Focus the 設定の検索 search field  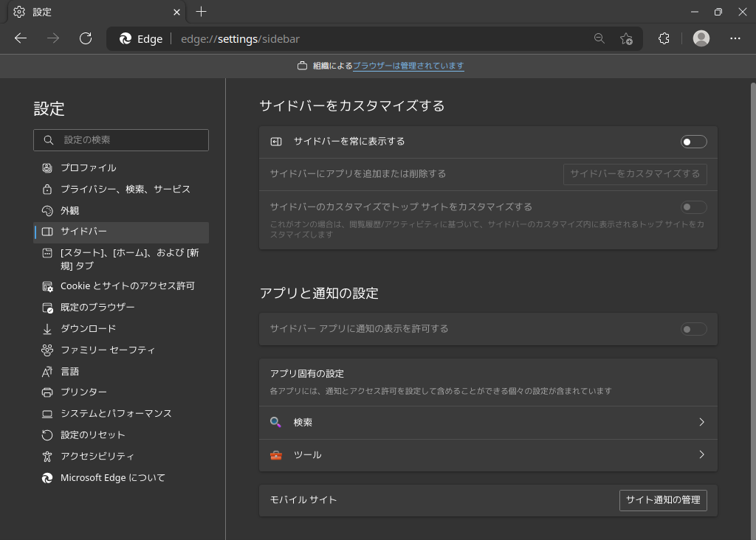[121, 140]
